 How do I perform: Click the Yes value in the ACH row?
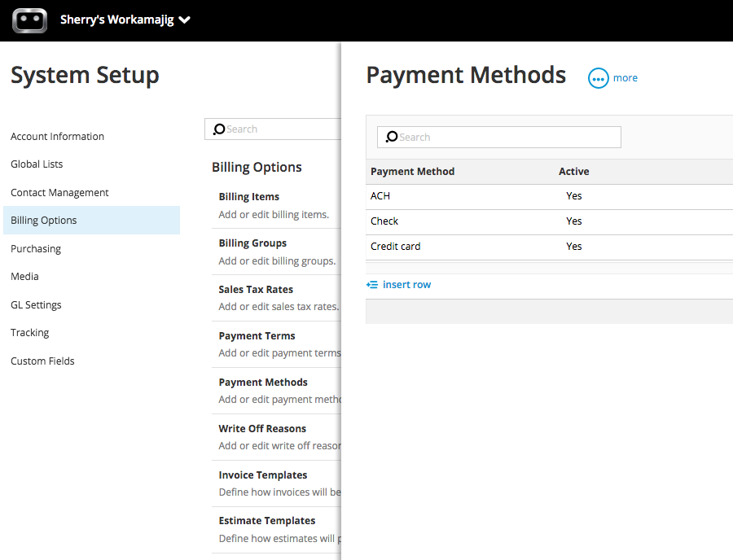click(x=573, y=195)
